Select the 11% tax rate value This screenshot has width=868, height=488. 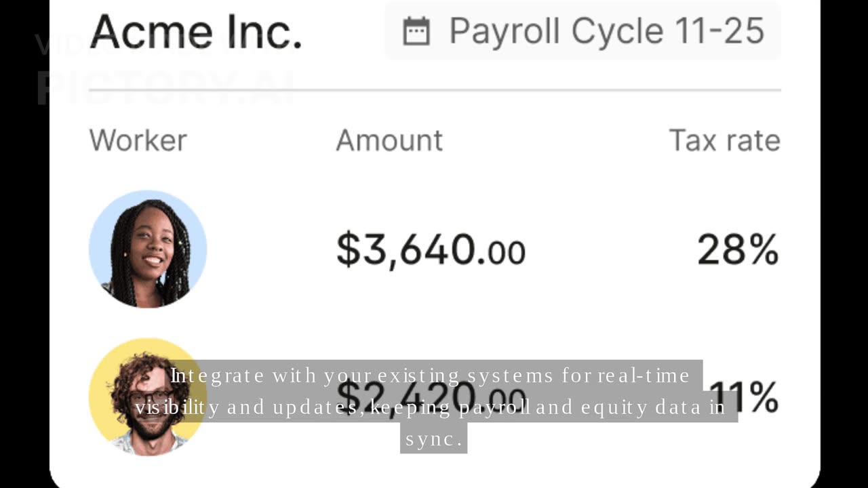(x=744, y=396)
